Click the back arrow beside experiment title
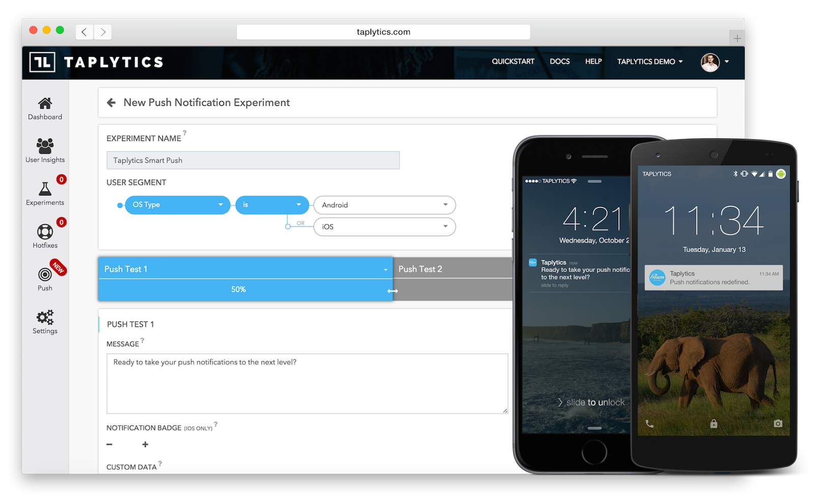 coord(111,103)
